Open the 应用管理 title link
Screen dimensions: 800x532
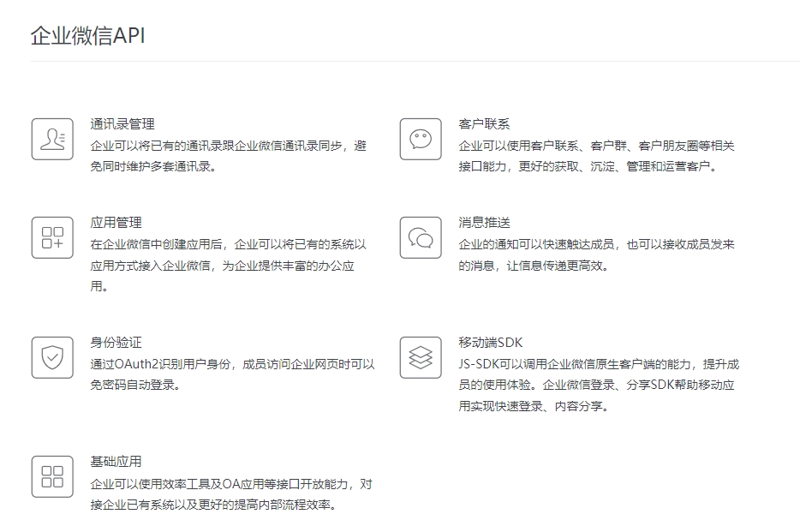pyautogui.click(x=116, y=223)
